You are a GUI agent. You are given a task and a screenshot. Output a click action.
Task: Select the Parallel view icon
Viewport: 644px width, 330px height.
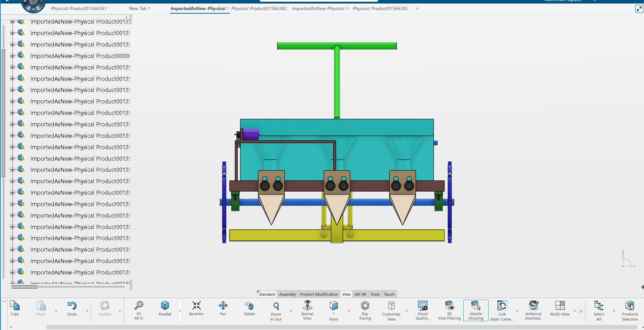(165, 306)
